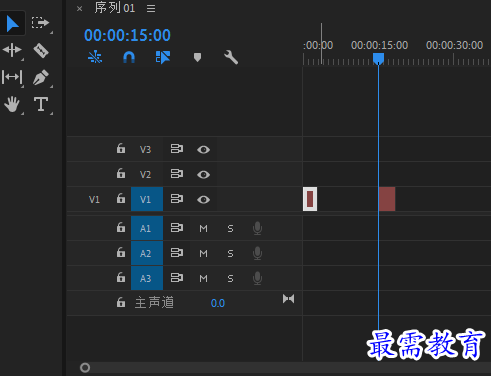
Task: Toggle lock on track A3
Action: click(x=121, y=278)
